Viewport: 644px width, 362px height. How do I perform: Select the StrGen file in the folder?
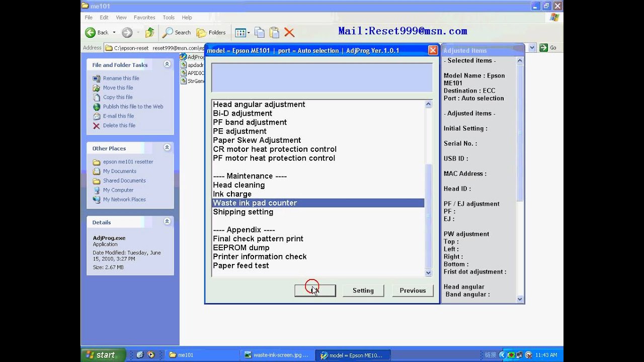(192, 81)
